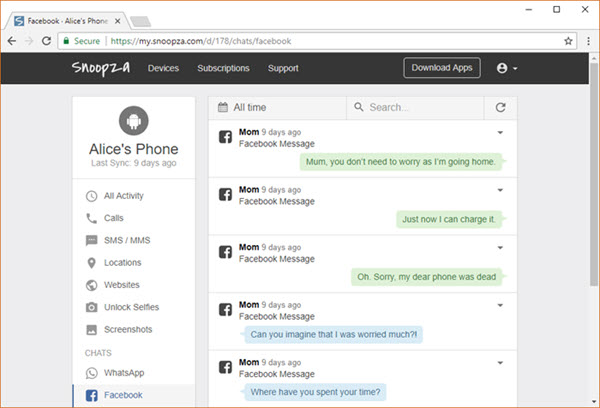Screen dimensions: 600x408
Task: Click the bubble 'Just now I can charge it.'
Action: pyautogui.click(x=449, y=219)
